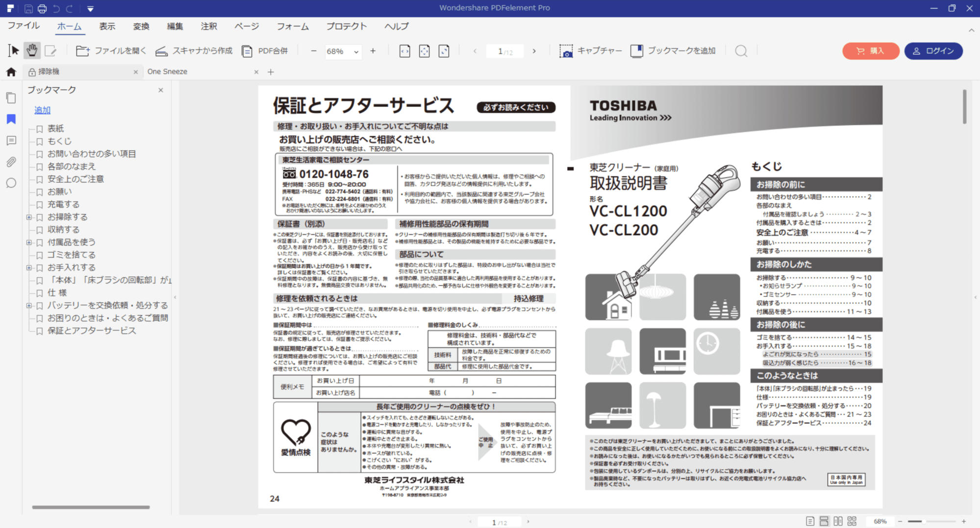
Task: Add a new tab with plus
Action: coord(271,72)
